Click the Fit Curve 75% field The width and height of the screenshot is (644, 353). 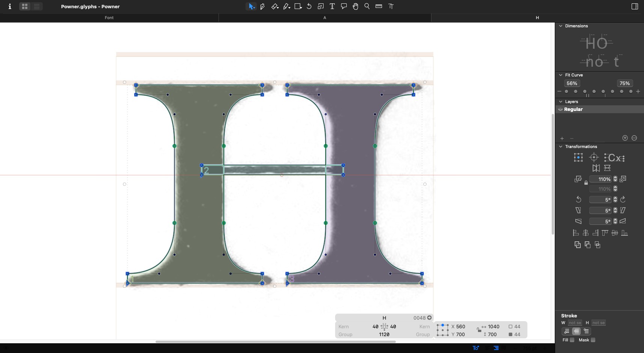tap(625, 84)
